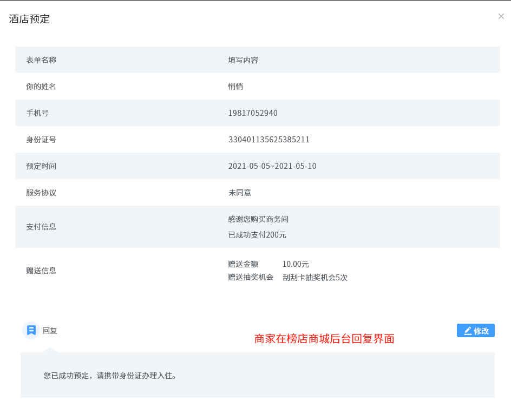Click the 赠送抽奖机会 sub-label
Image resolution: width=511 pixels, height=420 pixels.
[251, 277]
